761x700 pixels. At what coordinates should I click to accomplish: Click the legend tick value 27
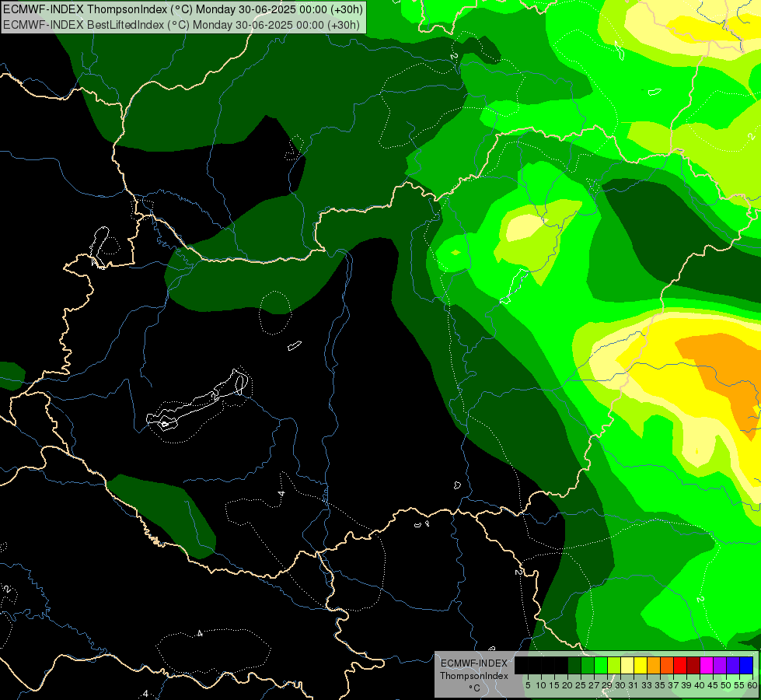[x=594, y=685]
